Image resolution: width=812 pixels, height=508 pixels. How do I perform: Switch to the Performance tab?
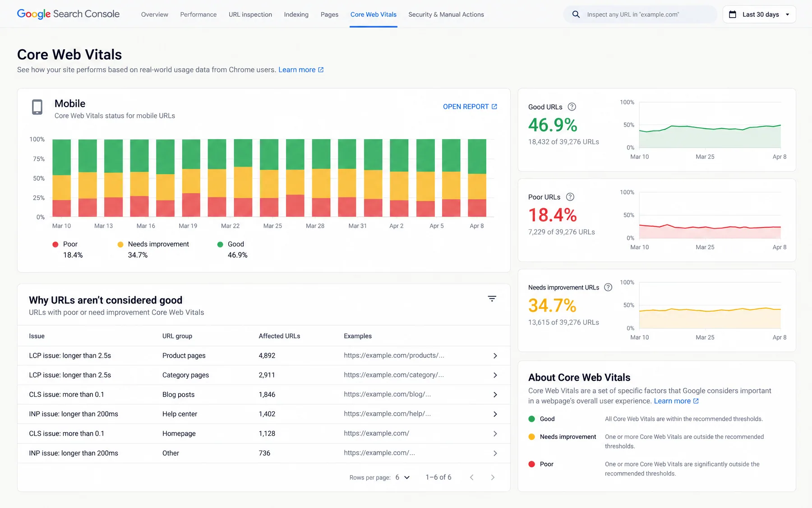198,14
